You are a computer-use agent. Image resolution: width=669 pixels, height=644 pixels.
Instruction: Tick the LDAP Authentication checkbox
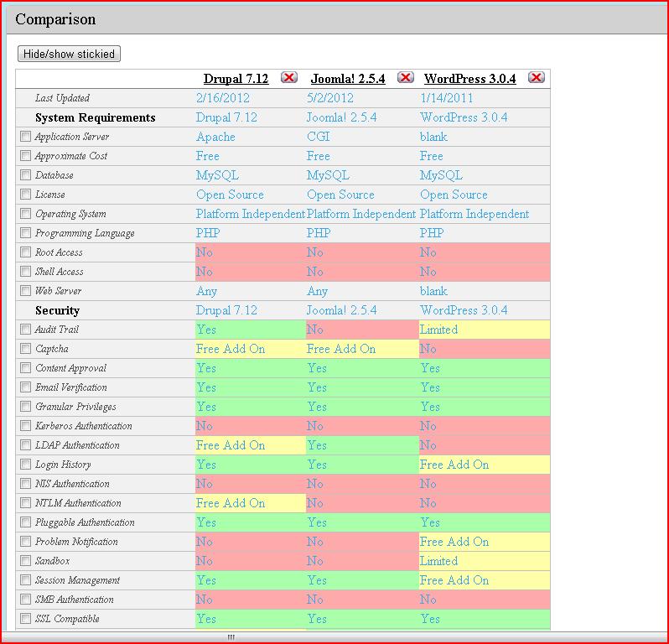(x=26, y=444)
